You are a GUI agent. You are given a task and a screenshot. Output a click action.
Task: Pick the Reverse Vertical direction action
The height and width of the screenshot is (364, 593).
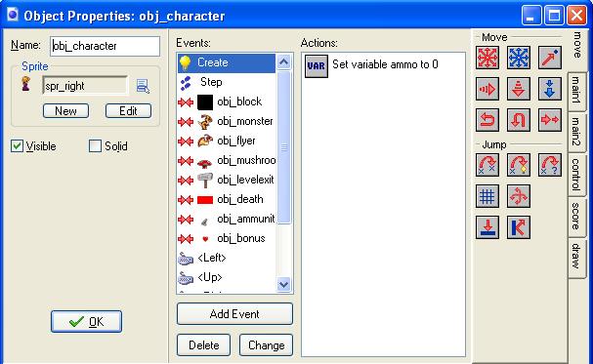[519, 120]
